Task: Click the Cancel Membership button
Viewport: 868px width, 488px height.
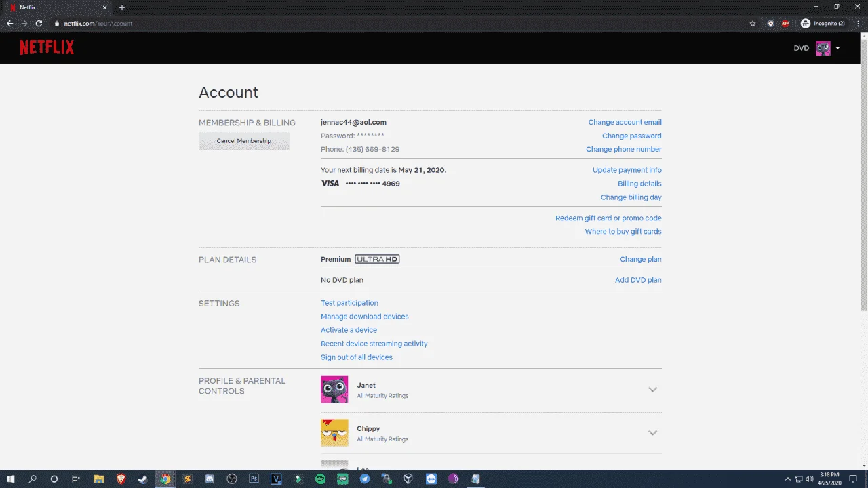Action: [244, 141]
